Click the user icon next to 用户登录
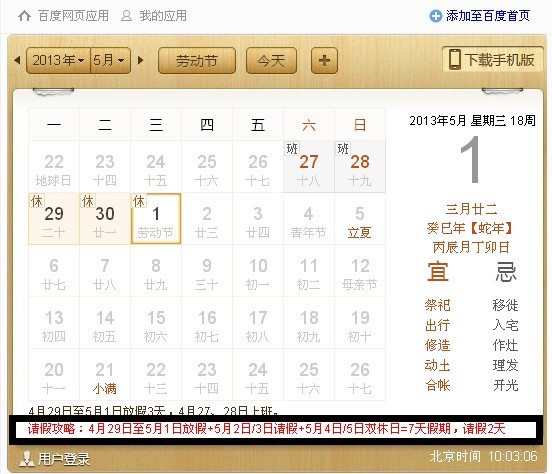Screen dimensions: 552x474 (x=27, y=459)
